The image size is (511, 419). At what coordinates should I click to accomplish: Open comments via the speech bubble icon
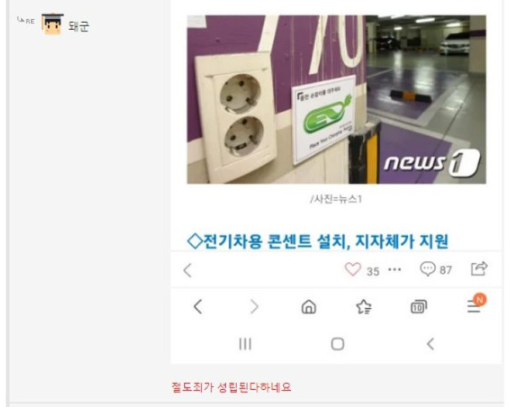tap(427, 269)
